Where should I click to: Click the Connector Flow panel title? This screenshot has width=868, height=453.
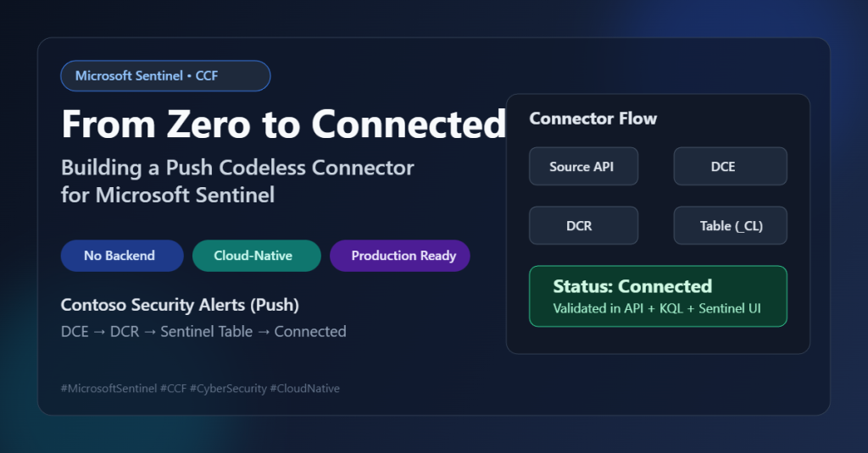pyautogui.click(x=593, y=119)
